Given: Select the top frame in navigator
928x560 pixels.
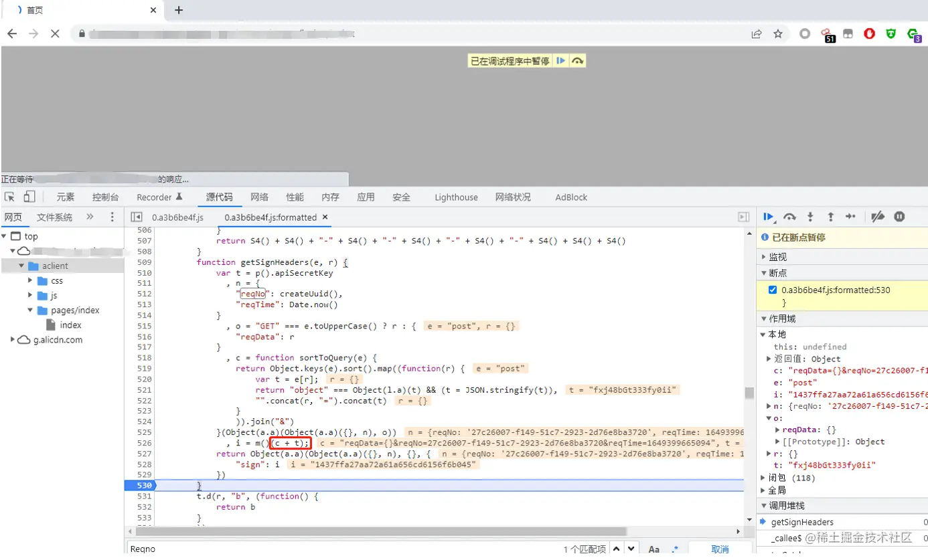Looking at the screenshot, I should pos(31,236).
